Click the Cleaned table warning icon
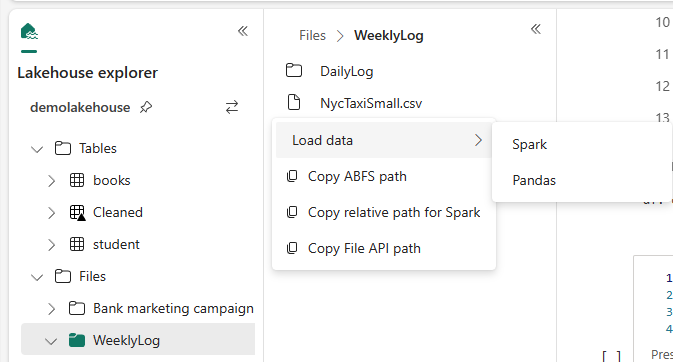The width and height of the screenshot is (673, 362). pos(77,213)
